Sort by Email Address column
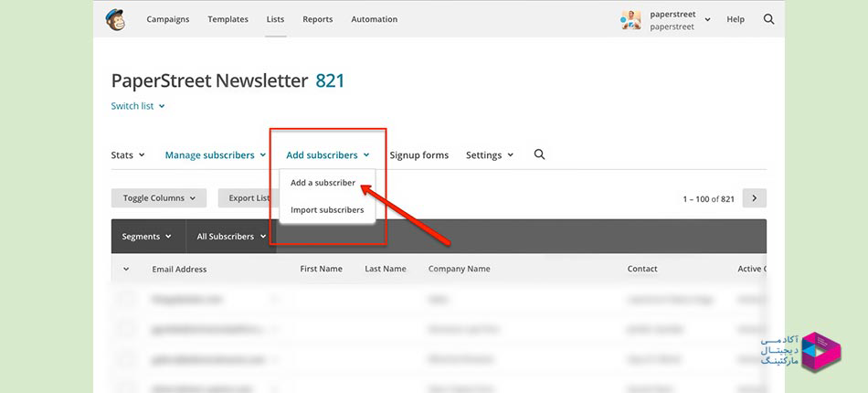 click(x=179, y=269)
